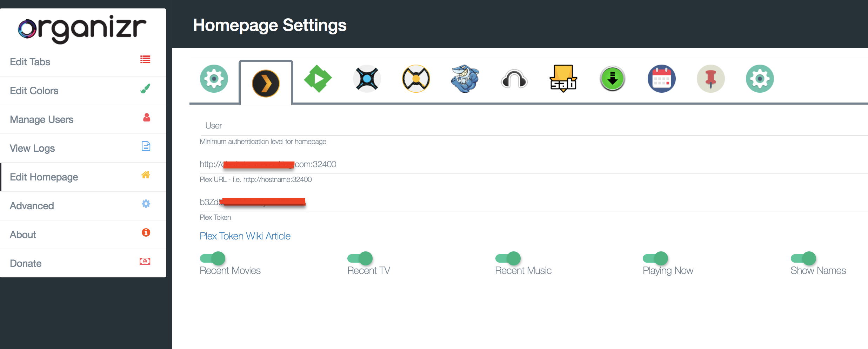The height and width of the screenshot is (349, 868).
Task: Select the rightmost teal gear tab
Action: click(760, 79)
